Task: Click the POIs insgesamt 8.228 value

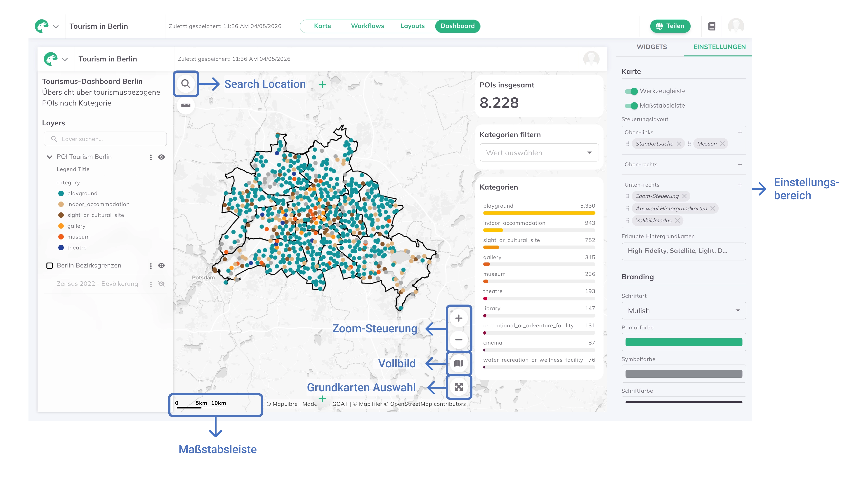Action: 499,103
